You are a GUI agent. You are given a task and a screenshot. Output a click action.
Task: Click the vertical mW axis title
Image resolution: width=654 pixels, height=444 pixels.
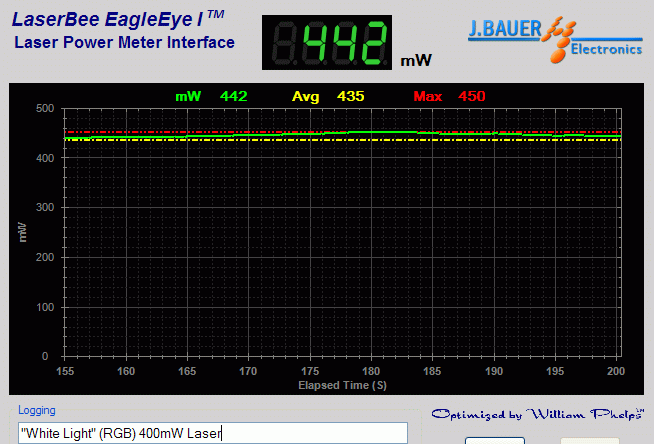click(23, 232)
